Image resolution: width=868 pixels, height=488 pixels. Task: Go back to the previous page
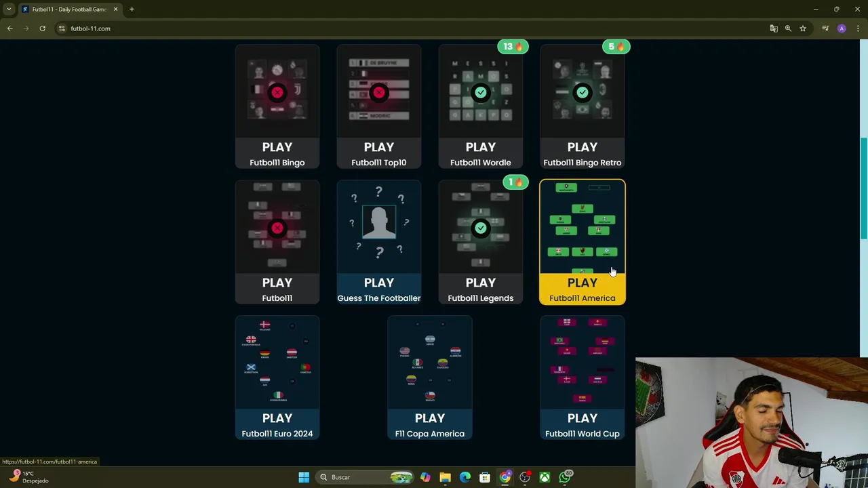tap(10, 28)
